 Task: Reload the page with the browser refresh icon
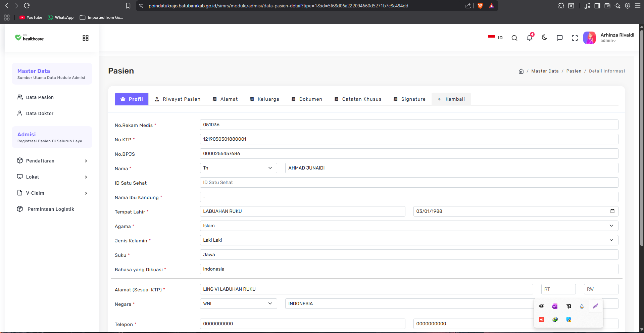[27, 6]
